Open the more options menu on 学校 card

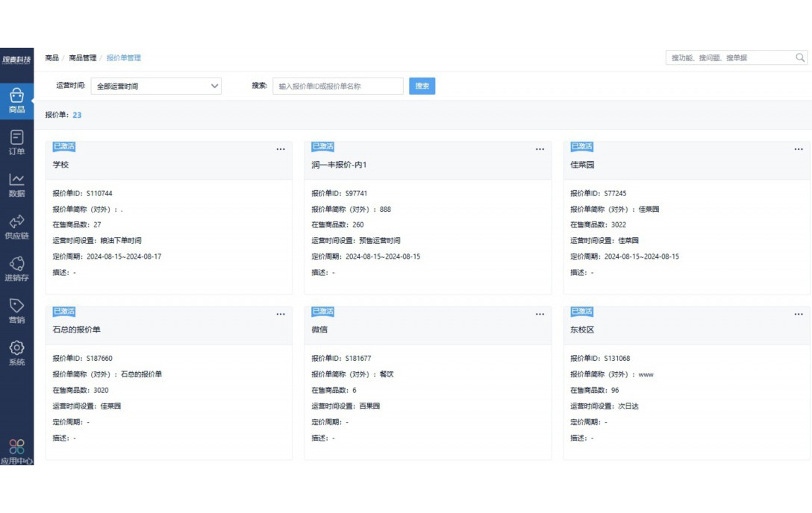point(280,148)
